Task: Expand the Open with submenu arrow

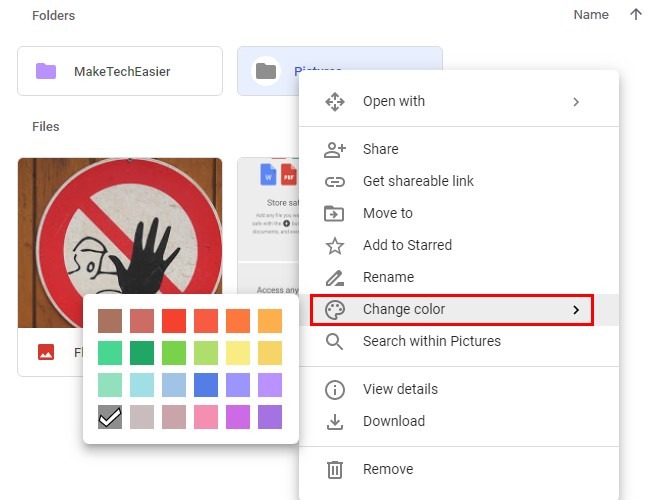Action: coord(576,101)
